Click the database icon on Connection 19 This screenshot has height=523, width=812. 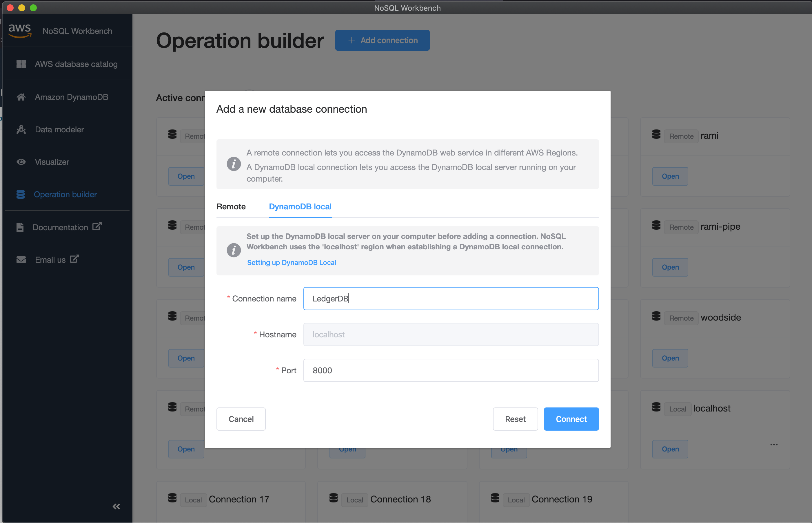pos(495,498)
